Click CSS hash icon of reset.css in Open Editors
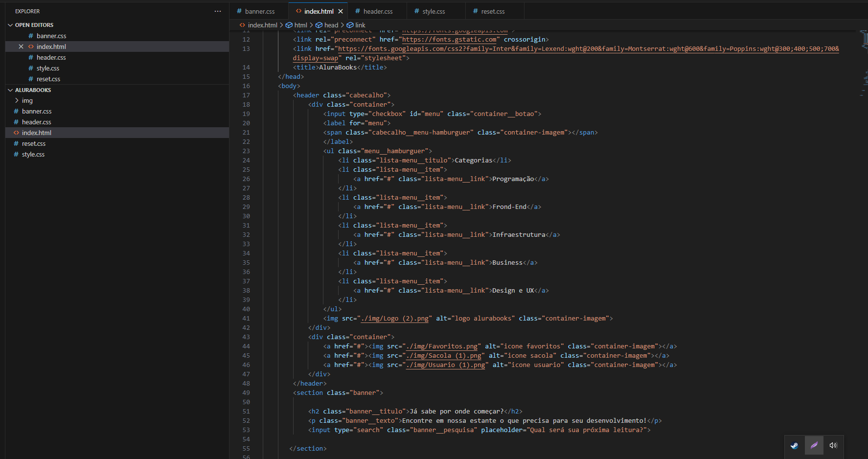This screenshot has width=868, height=459. 31,79
